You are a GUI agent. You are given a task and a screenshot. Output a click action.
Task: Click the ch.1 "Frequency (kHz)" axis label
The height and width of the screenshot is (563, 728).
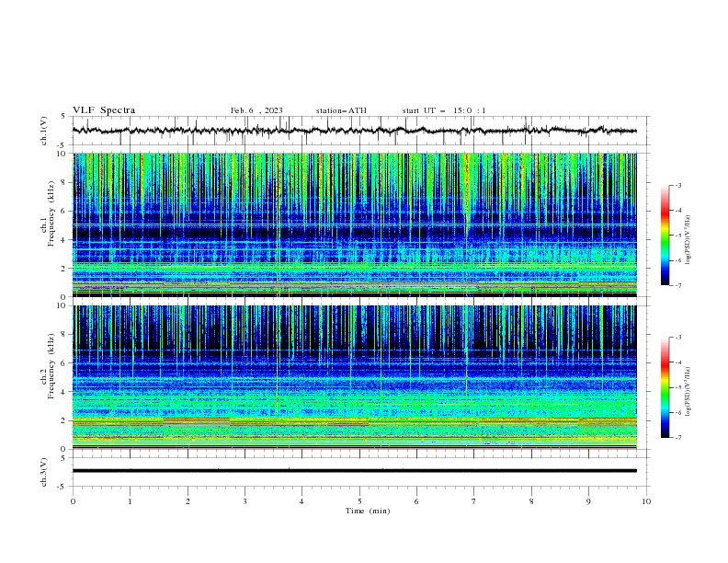(51, 213)
